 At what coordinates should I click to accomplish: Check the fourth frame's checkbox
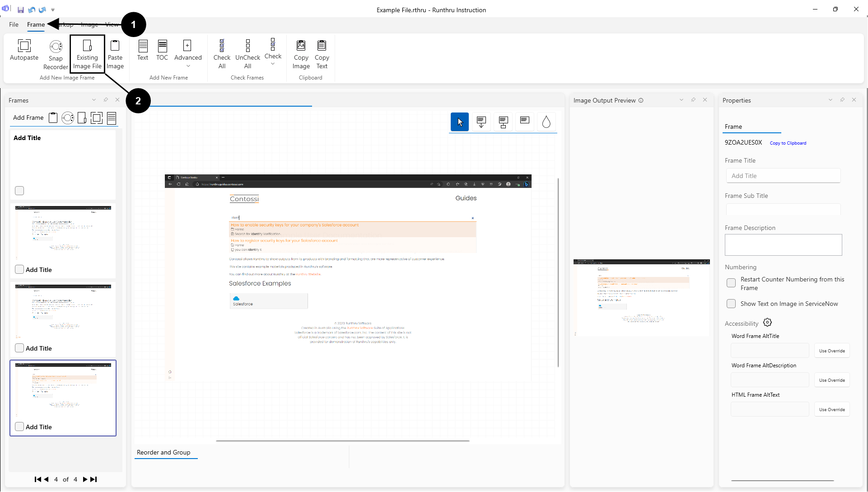19,426
